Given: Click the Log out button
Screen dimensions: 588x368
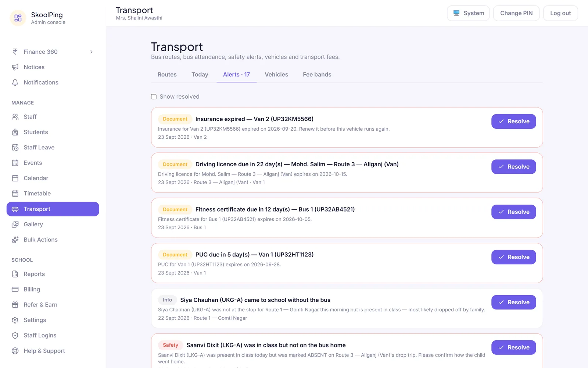Looking at the screenshot, I should pyautogui.click(x=560, y=13).
